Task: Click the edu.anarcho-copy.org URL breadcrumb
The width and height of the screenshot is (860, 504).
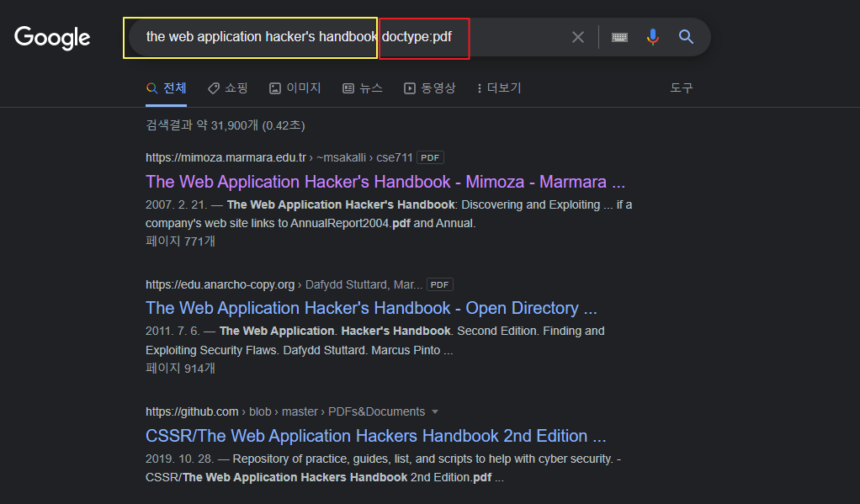Action: click(x=284, y=284)
